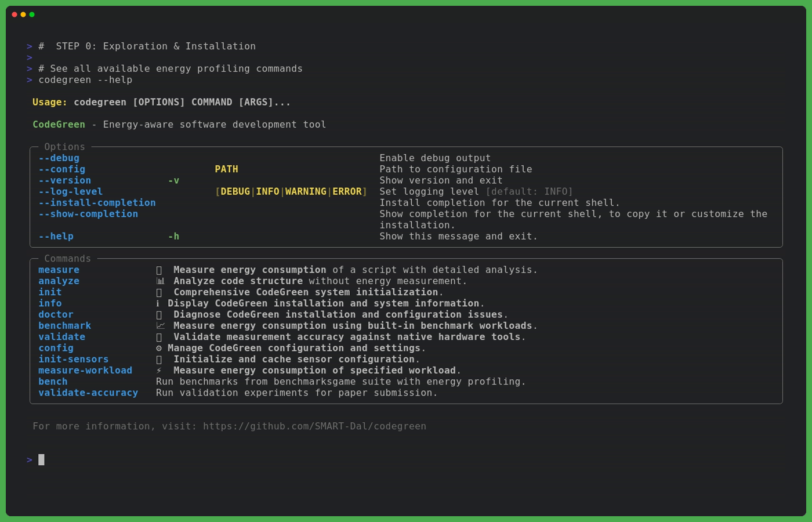This screenshot has height=522, width=812.
Task: Click the measure command name
Action: (x=59, y=270)
